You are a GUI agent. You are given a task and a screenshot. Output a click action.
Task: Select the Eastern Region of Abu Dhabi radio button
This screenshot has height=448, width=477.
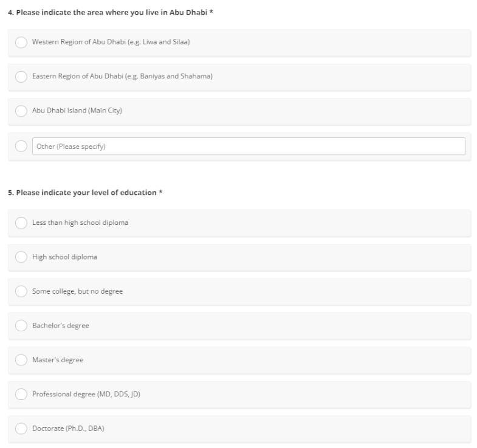[x=21, y=77]
